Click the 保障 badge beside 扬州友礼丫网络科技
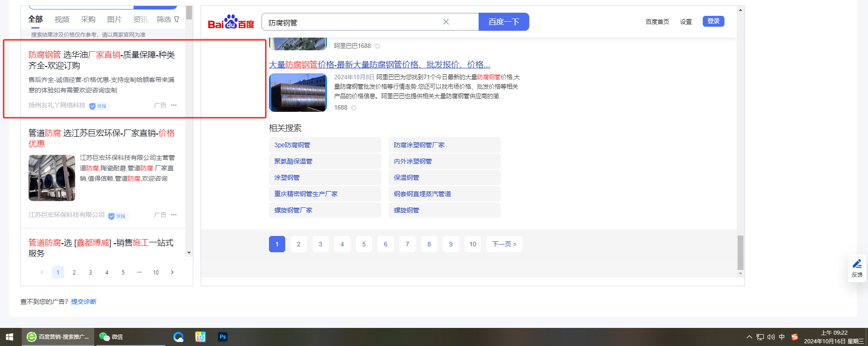 [99, 106]
